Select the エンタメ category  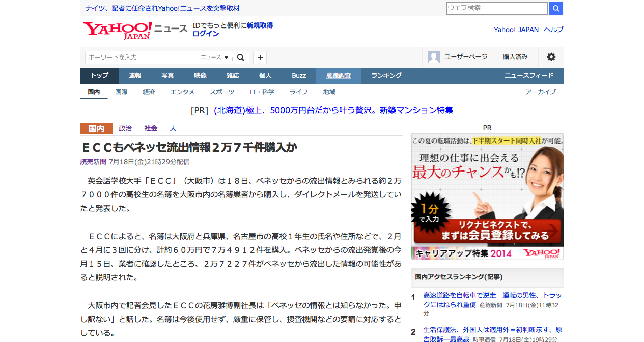pos(182,92)
